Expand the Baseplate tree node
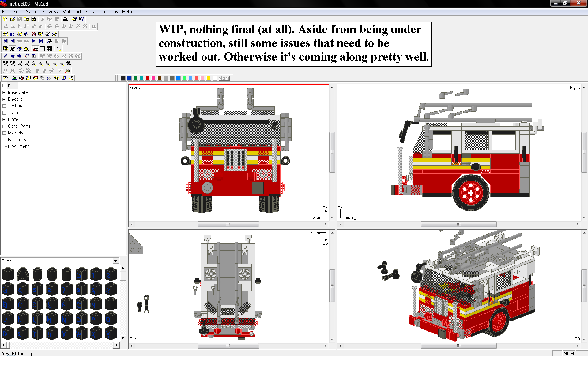 pos(4,92)
